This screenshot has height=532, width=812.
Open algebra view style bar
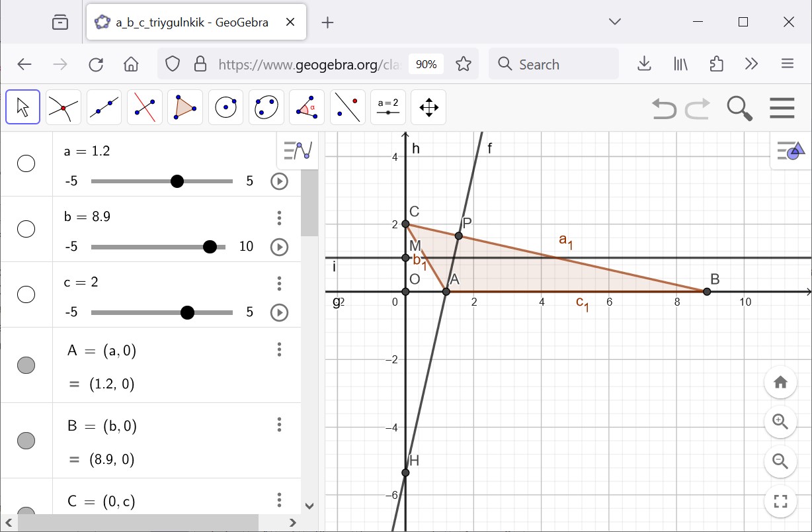pos(297,151)
